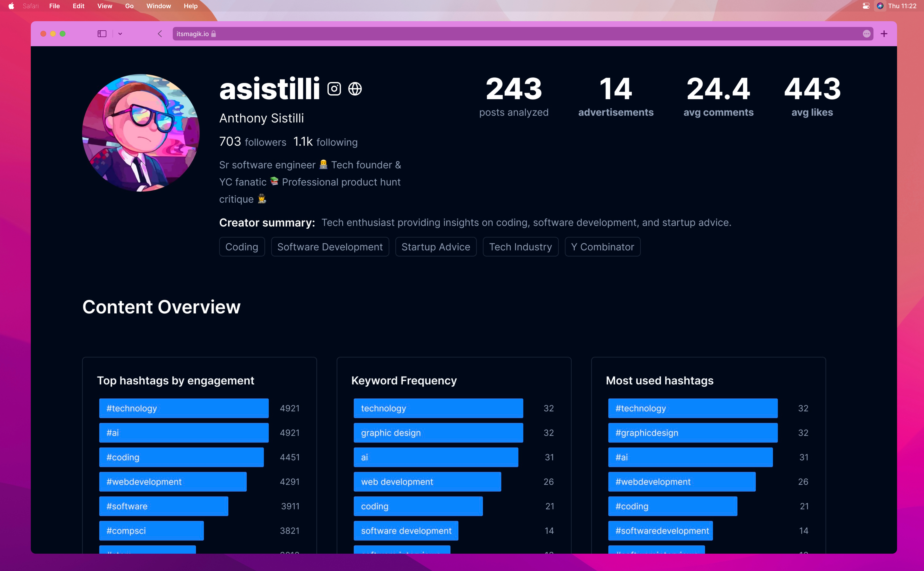Click the #webdevelopment bar in Top hashtags
Image resolution: width=924 pixels, height=571 pixels.
[173, 481]
